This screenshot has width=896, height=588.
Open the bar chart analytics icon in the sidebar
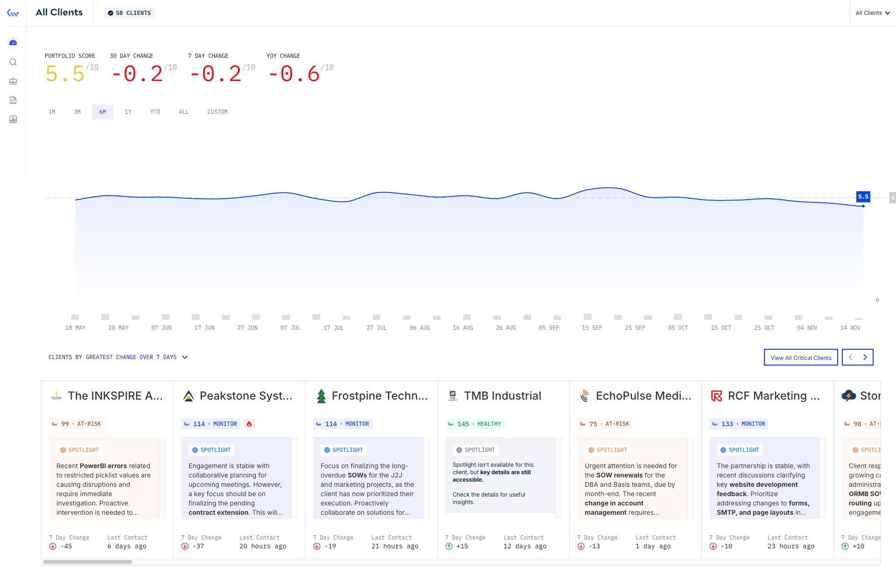coord(13,119)
